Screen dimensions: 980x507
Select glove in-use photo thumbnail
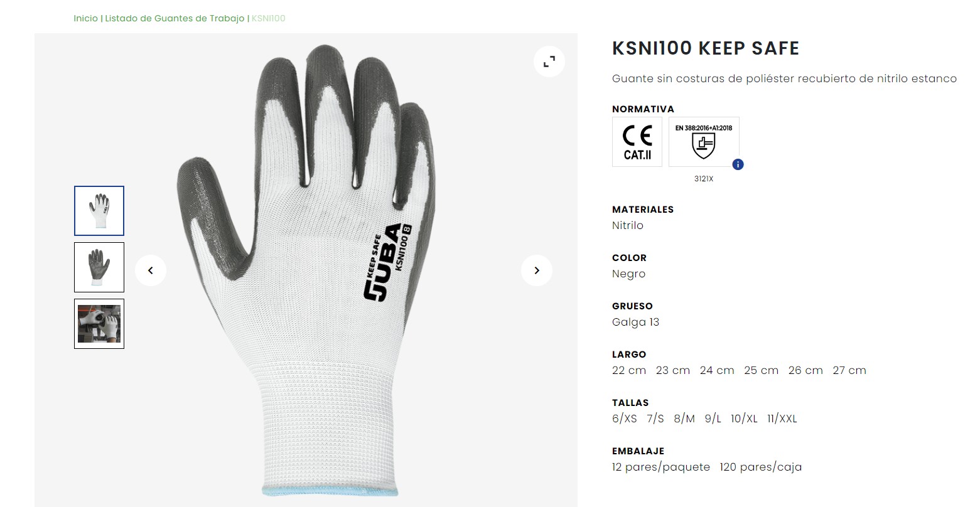tap(99, 324)
